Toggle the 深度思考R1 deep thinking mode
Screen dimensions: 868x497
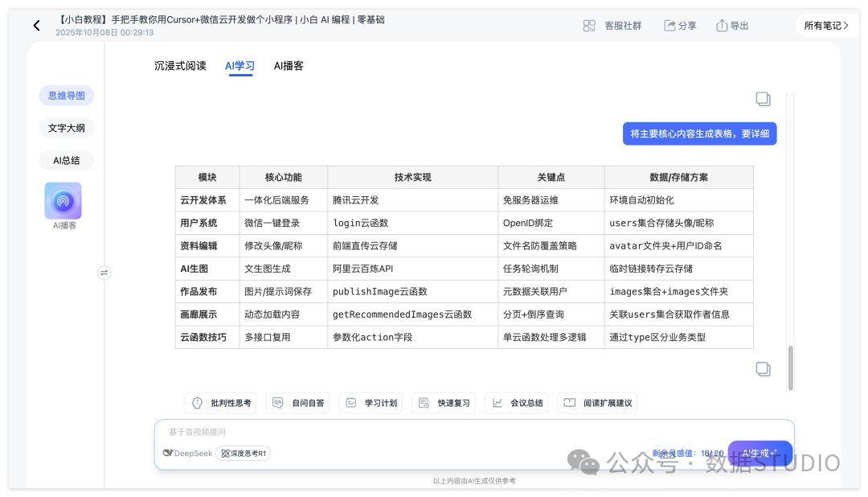click(x=243, y=454)
